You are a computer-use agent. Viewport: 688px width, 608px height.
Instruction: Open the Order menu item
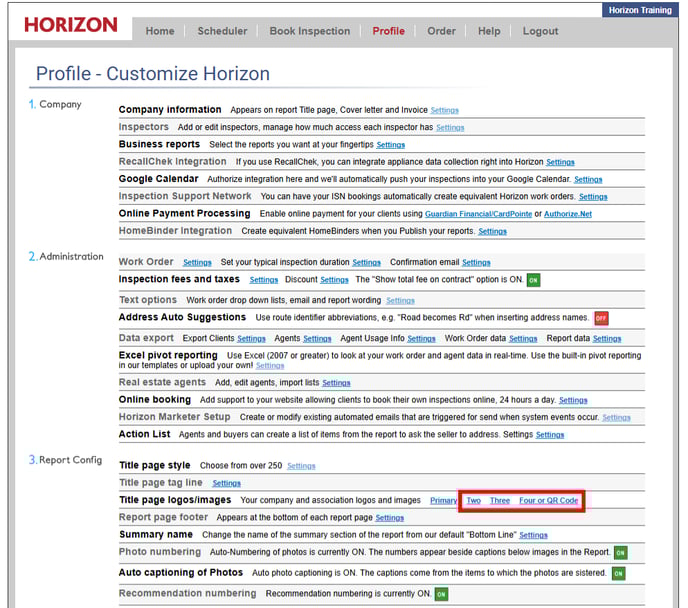click(x=441, y=31)
